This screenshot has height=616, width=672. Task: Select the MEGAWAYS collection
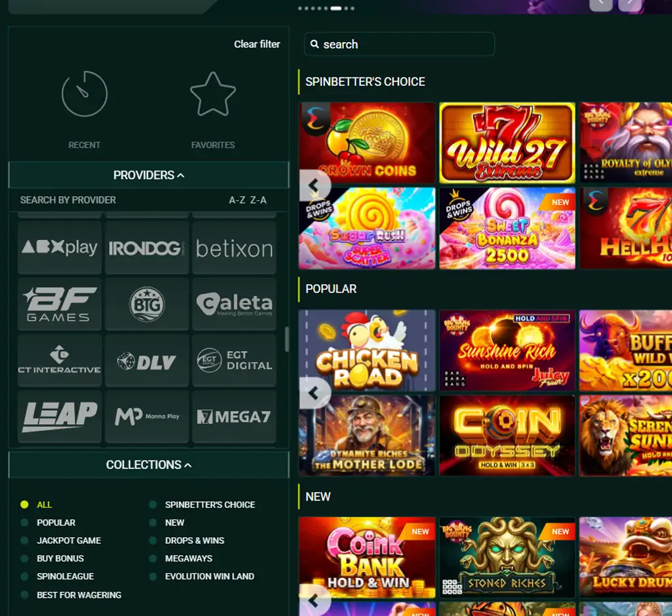(x=188, y=558)
